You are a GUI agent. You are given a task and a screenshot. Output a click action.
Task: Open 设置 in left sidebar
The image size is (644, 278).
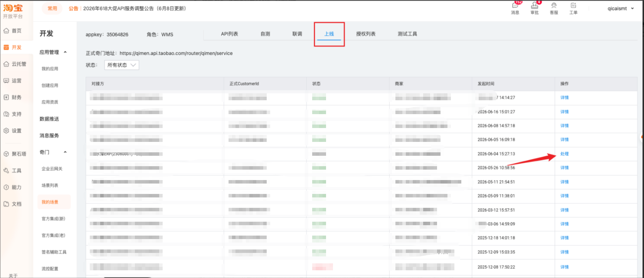pos(13,131)
